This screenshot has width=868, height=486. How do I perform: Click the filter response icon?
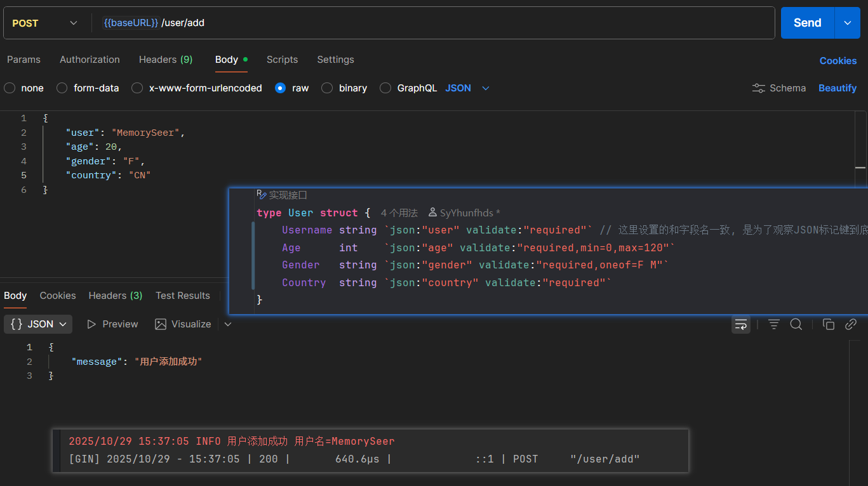coord(773,324)
